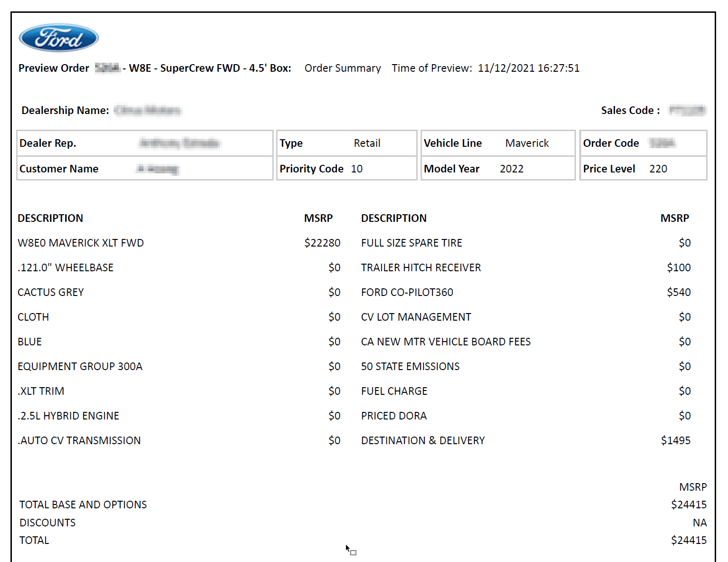728x562 pixels.
Task: Click the 'CA NEW MTR VEHICLE BOARD FEES' line
Action: click(x=446, y=342)
